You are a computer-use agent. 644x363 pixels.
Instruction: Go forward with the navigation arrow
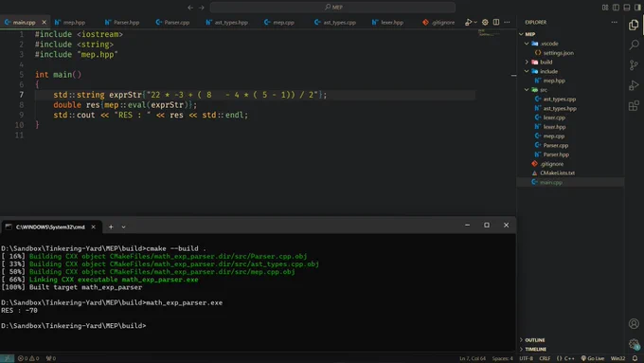201,8
